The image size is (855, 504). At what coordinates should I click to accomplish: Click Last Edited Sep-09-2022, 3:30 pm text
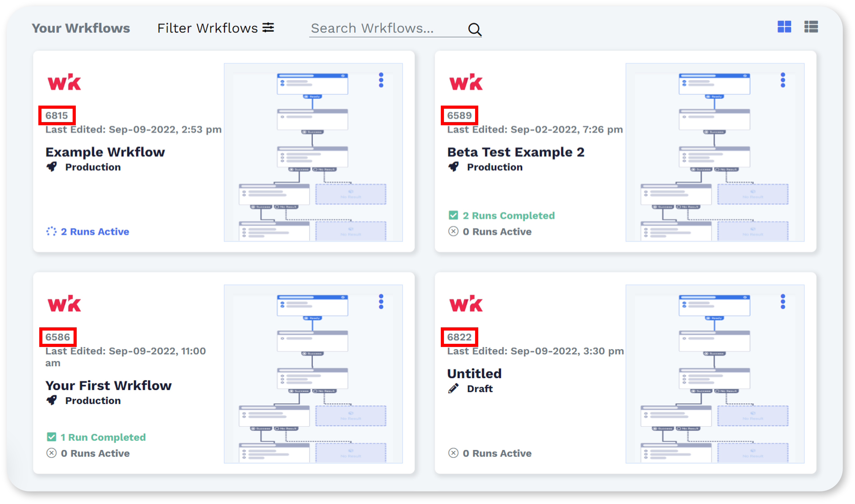click(x=536, y=351)
